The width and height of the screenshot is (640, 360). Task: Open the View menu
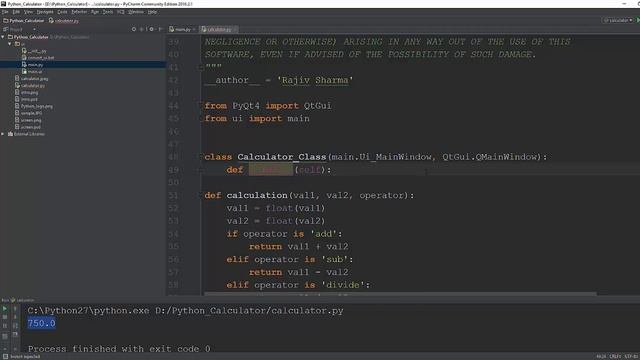click(x=28, y=12)
